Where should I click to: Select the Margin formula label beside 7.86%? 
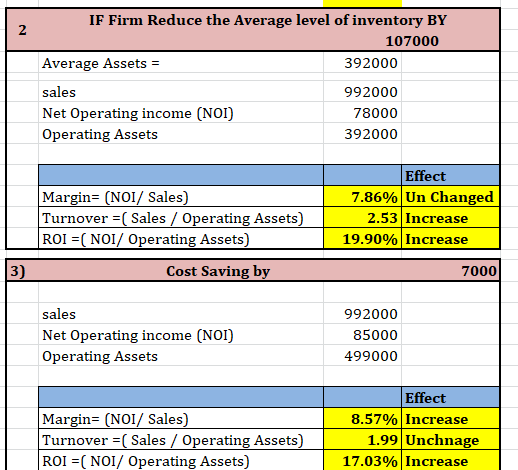pos(181,197)
